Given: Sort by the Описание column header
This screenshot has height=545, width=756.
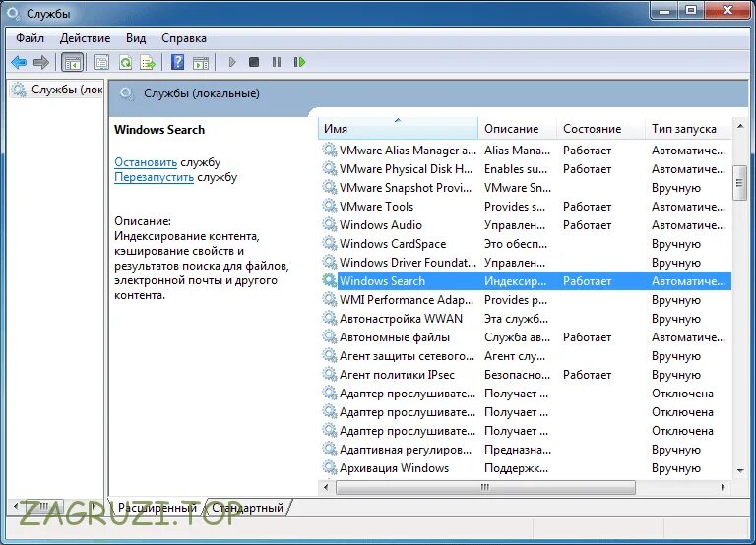Looking at the screenshot, I should [x=517, y=129].
